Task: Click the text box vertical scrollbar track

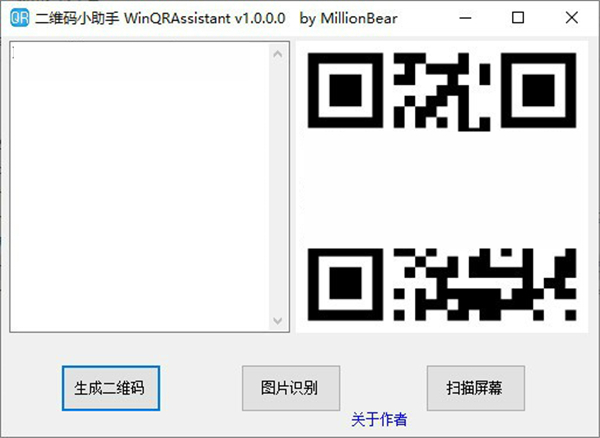Action: (278, 187)
